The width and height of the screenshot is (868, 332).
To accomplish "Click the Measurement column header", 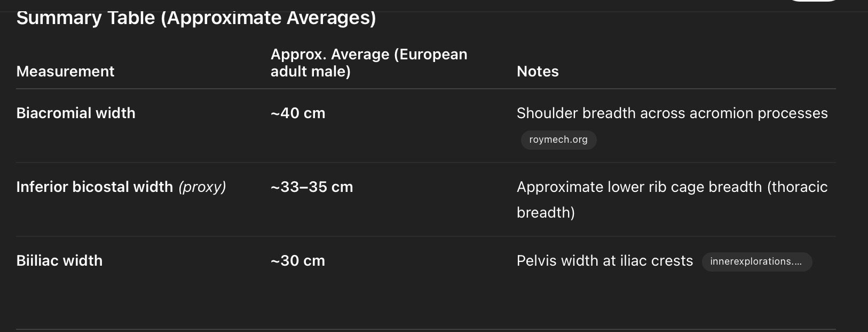I will pos(65,71).
